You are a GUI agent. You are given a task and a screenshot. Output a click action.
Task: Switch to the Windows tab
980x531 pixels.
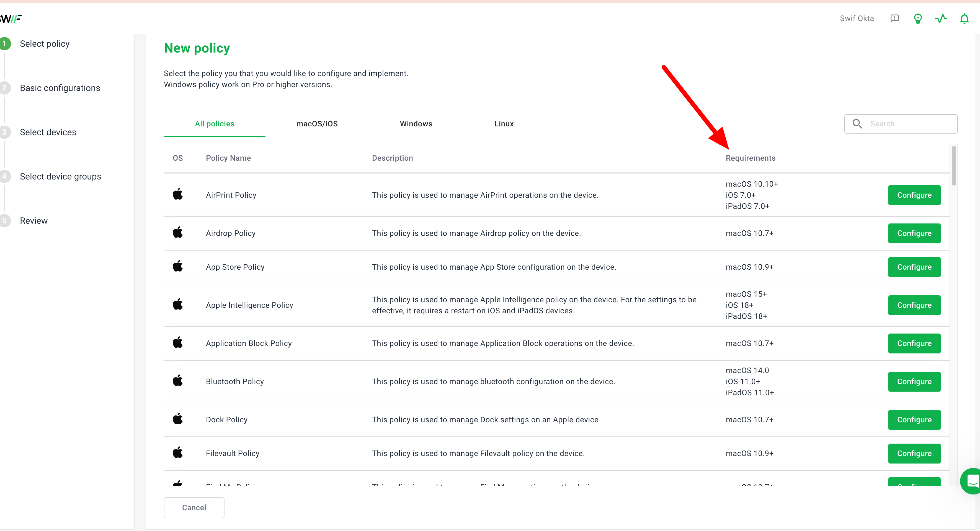tap(416, 124)
